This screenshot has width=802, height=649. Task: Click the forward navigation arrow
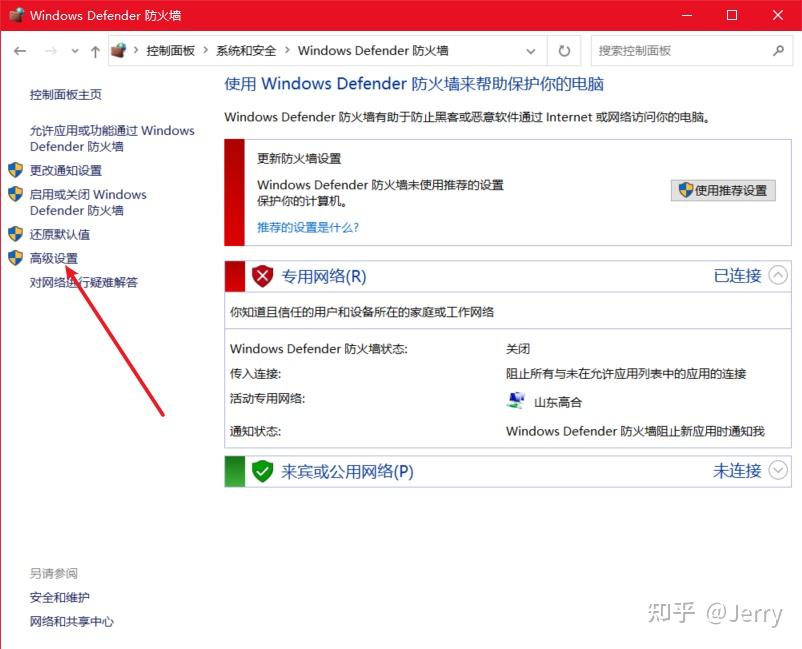tap(50, 51)
